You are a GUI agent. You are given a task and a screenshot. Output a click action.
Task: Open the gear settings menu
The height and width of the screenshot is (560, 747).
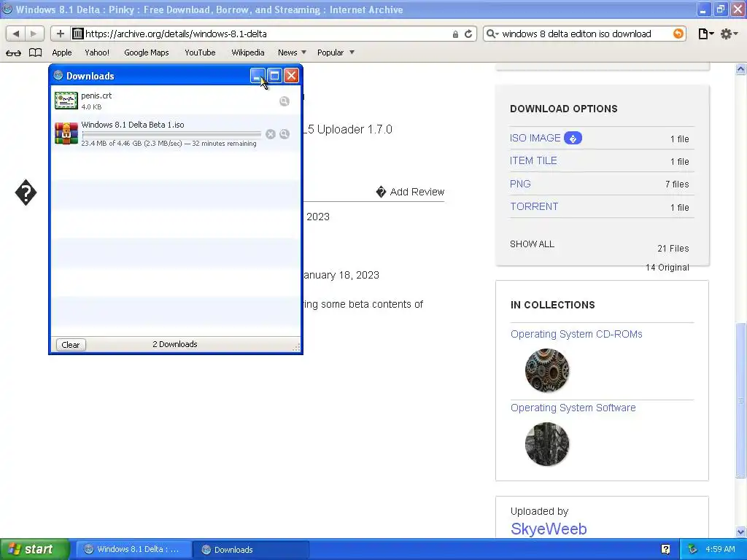click(x=729, y=34)
